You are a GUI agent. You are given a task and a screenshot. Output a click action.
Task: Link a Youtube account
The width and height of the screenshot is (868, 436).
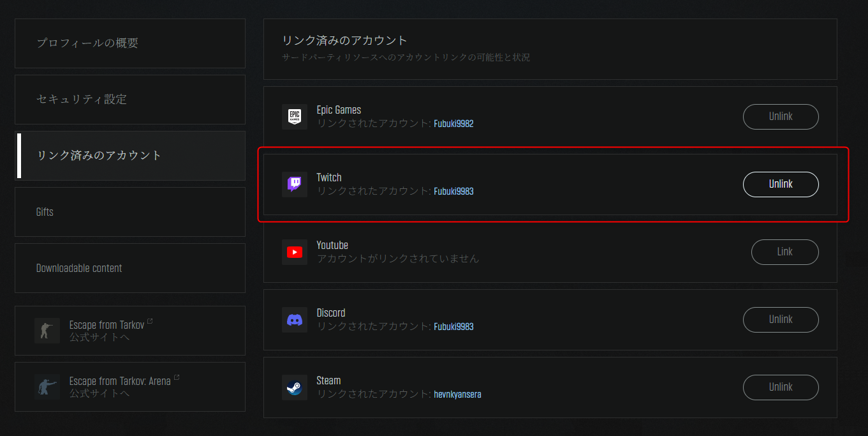coord(784,252)
